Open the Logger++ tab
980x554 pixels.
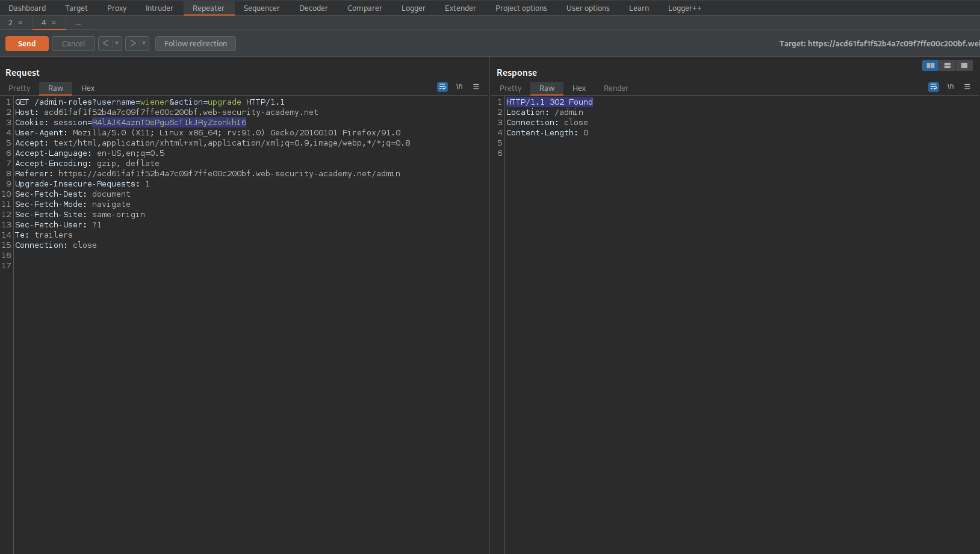685,8
